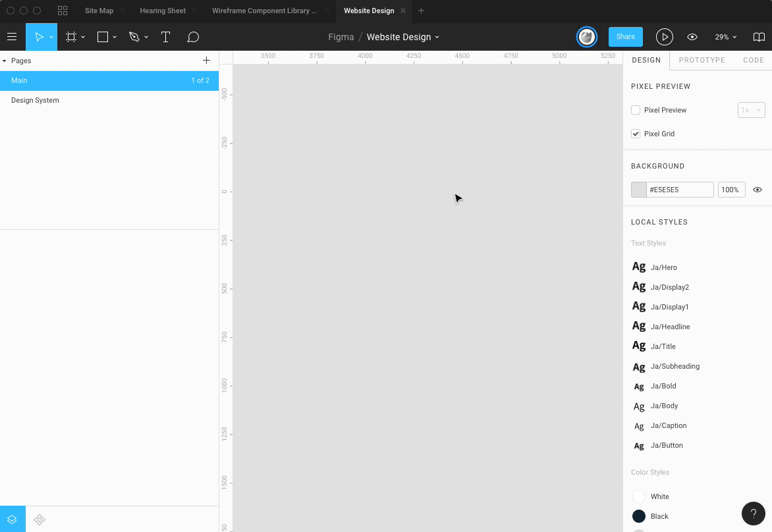Select the Rectangle shape tool
Image resolution: width=772 pixels, height=532 pixels.
coord(102,37)
